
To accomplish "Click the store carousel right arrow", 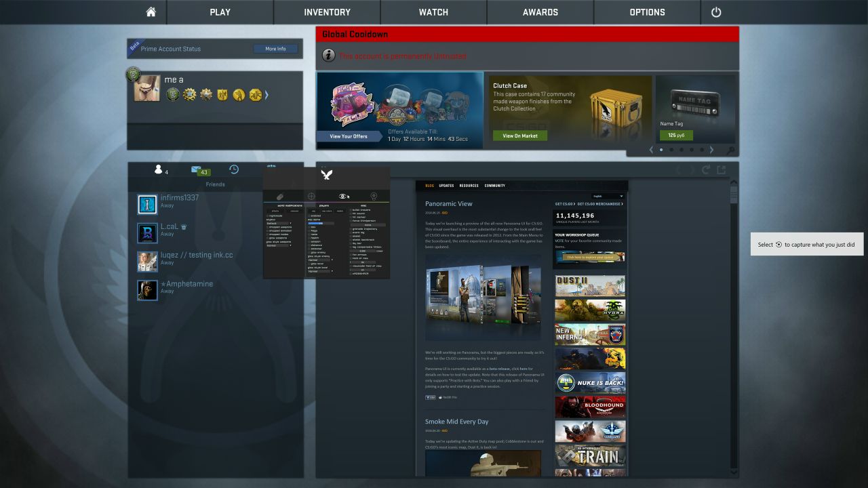I will pyautogui.click(x=711, y=150).
